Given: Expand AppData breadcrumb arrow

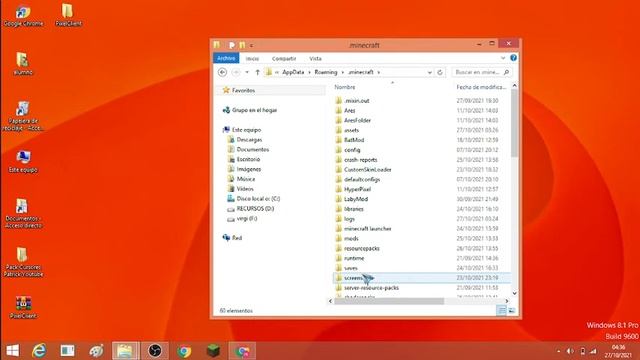Looking at the screenshot, I should (310, 72).
